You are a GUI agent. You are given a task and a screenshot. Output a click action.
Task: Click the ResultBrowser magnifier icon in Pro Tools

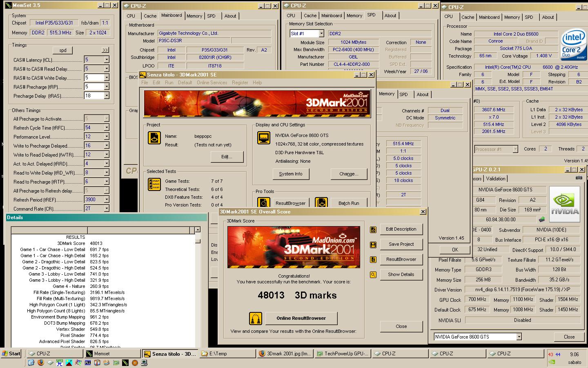coord(263,203)
